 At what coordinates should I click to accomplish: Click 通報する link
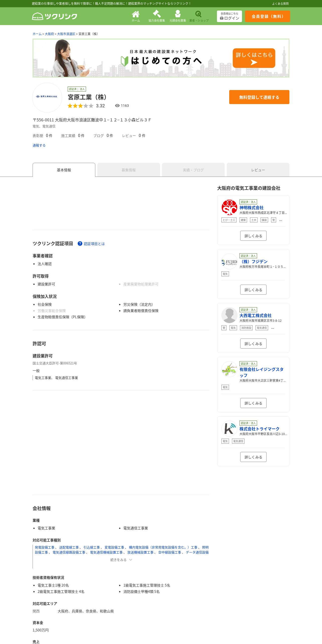39,145
